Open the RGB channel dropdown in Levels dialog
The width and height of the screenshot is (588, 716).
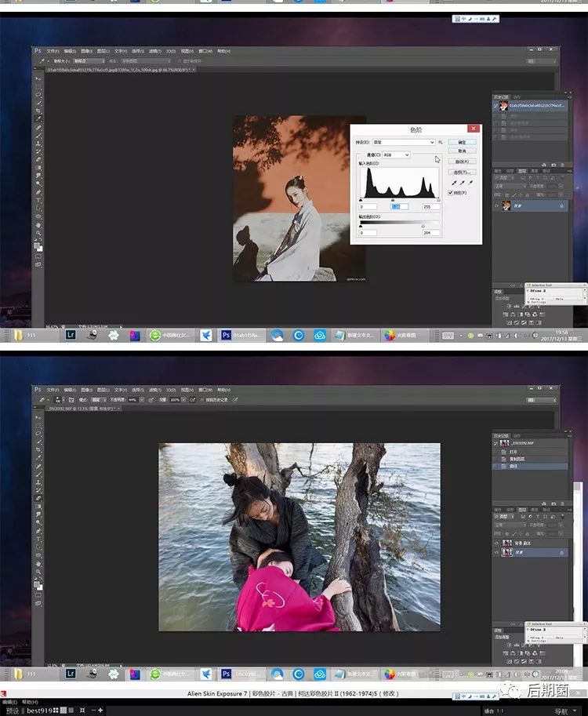[396, 154]
